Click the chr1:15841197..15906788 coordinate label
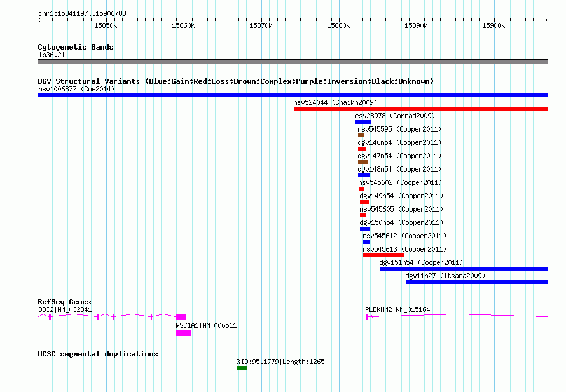The image size is (566, 392). (82, 13)
